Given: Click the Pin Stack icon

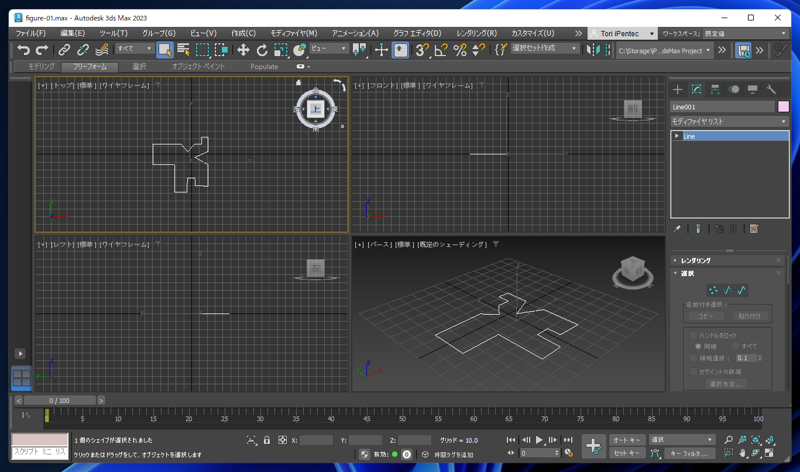Looking at the screenshot, I should (x=677, y=229).
